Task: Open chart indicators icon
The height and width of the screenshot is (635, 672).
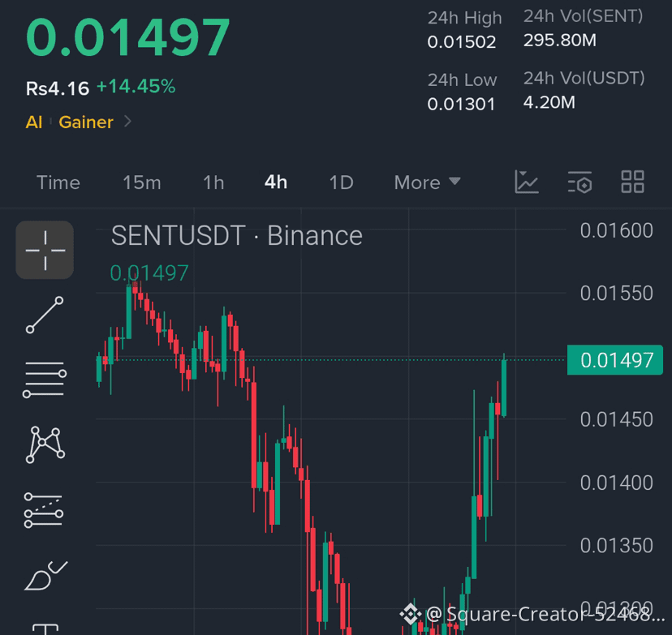Action: pyautogui.click(x=526, y=182)
